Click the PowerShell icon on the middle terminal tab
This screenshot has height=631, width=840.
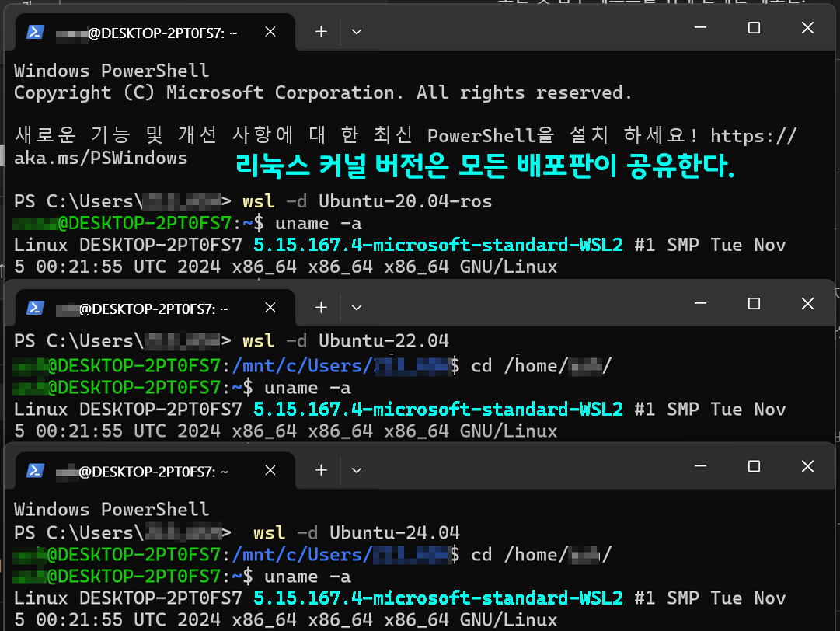(35, 308)
